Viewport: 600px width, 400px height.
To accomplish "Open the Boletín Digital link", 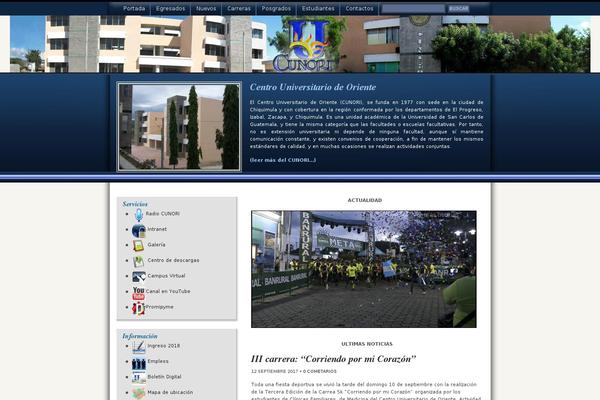I will pos(164,377).
